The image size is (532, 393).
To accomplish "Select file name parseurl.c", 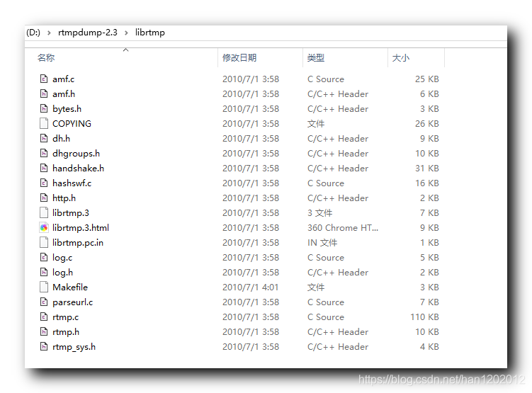I will pyautogui.click(x=72, y=302).
